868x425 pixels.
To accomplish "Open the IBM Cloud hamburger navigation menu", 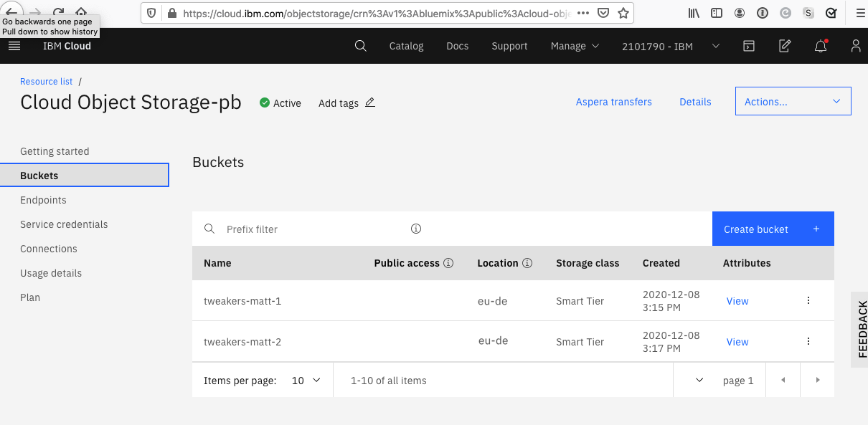I will [x=14, y=46].
